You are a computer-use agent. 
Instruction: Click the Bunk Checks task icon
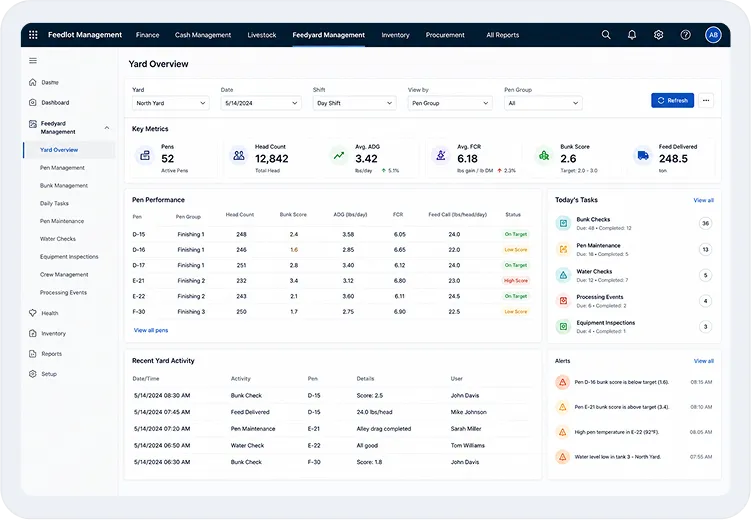[x=563, y=223]
